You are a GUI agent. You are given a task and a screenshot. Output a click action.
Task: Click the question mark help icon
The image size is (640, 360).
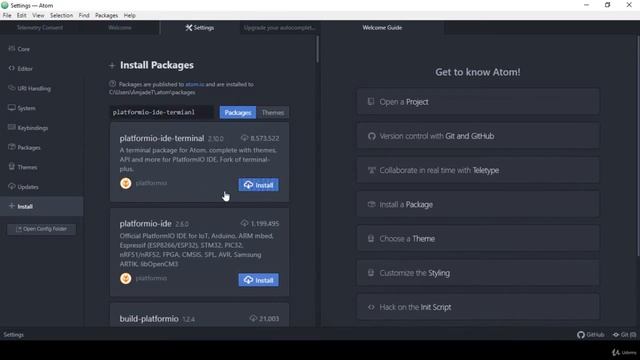(x=112, y=84)
